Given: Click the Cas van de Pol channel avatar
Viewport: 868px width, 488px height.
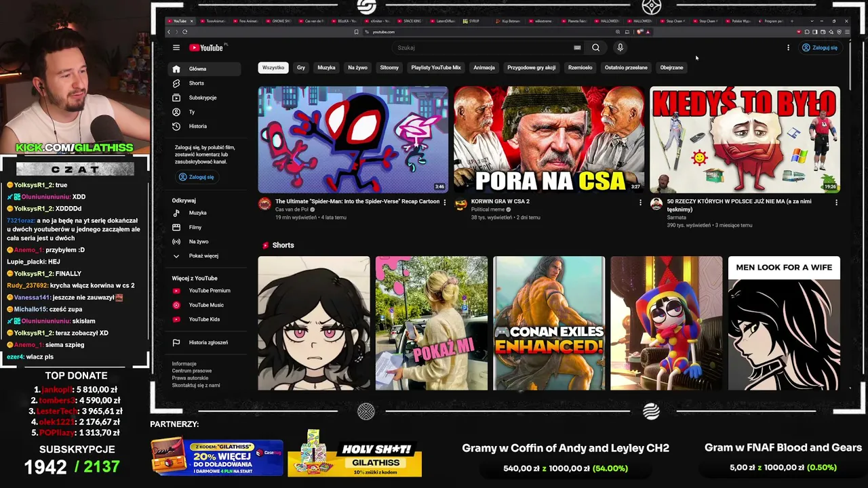Looking at the screenshot, I should [x=264, y=203].
